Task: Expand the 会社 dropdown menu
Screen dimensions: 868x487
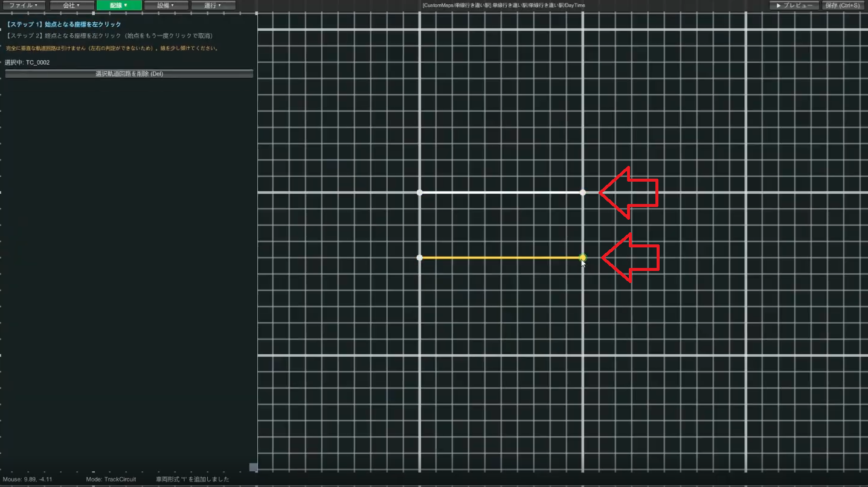Action: click(71, 5)
